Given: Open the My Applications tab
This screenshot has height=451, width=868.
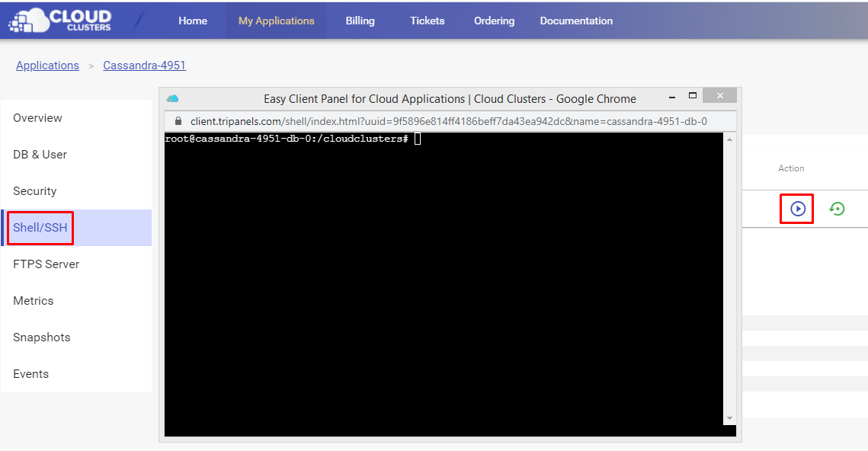Looking at the screenshot, I should coord(276,21).
